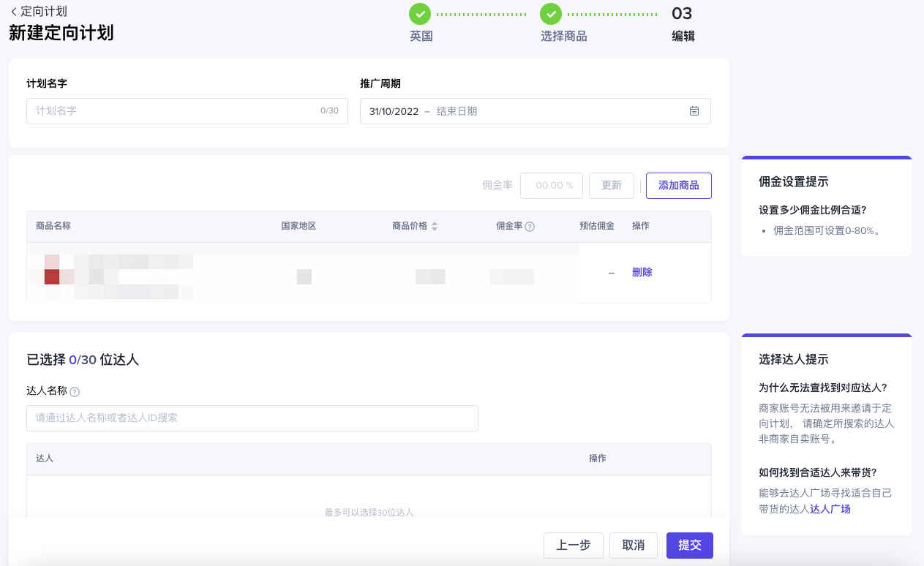The height and width of the screenshot is (566, 924).
Task: Click 删除 to remove the product row
Action: [642, 271]
